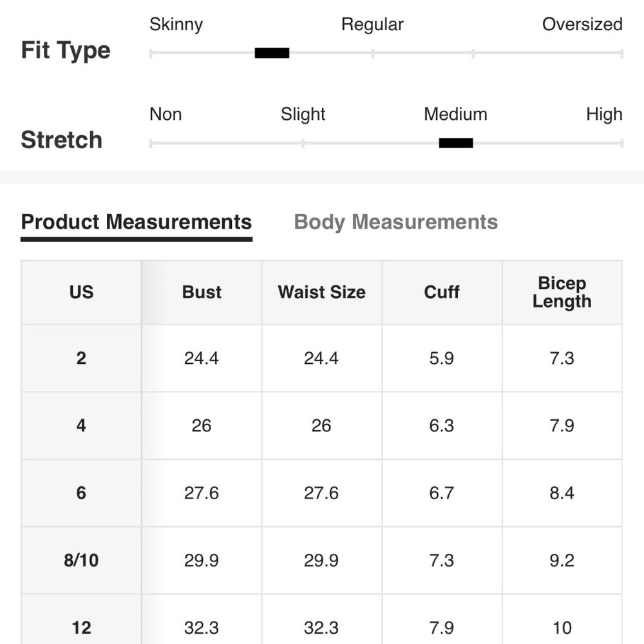
Task: Click the Skinny fit label
Action: 176,24
